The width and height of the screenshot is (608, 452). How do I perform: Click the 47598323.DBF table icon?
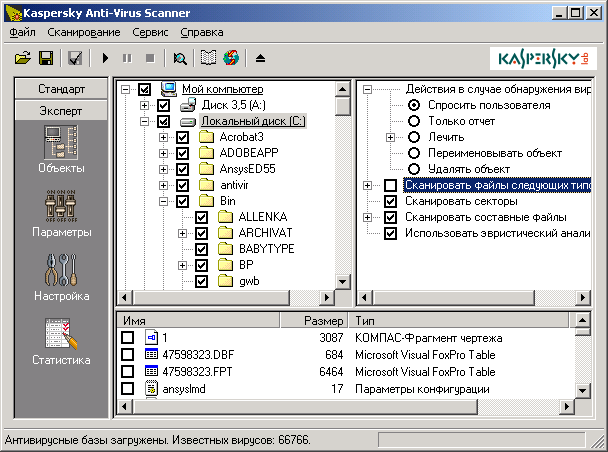151,354
